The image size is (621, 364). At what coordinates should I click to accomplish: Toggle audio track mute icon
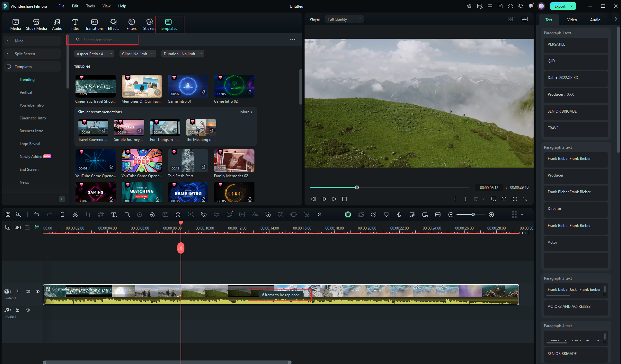[x=28, y=310]
